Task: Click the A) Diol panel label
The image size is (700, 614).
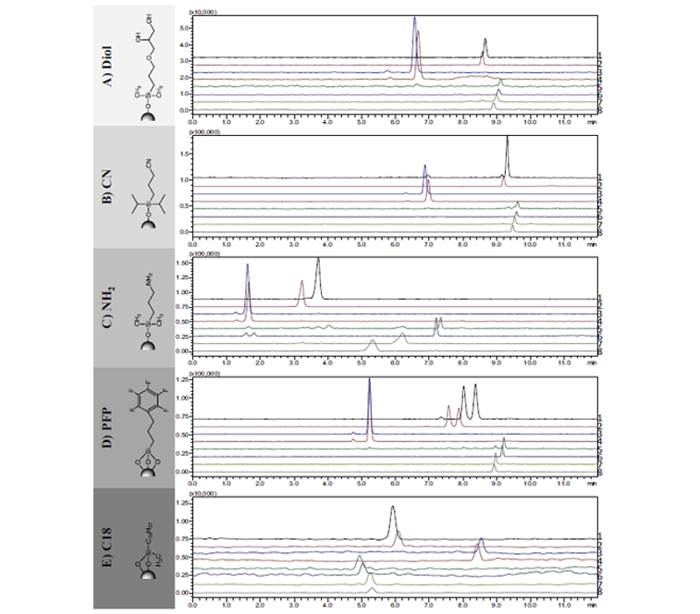Action: point(108,64)
